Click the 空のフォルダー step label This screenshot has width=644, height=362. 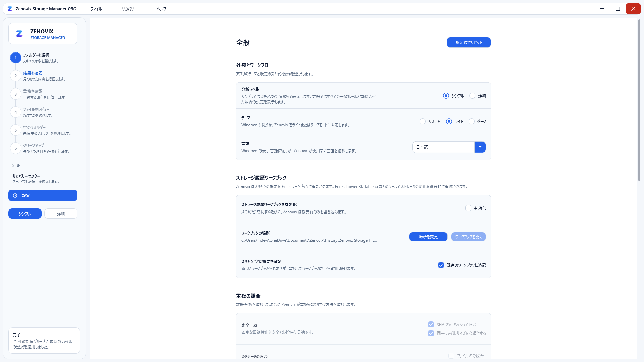pos(34,128)
